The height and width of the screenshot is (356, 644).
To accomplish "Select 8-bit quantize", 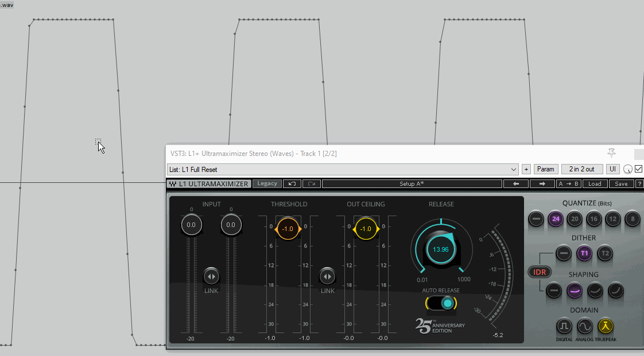I will (x=633, y=218).
